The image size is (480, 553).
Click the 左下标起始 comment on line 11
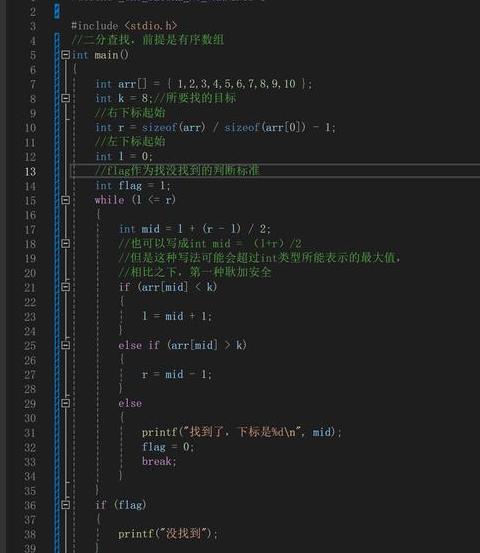click(130, 142)
